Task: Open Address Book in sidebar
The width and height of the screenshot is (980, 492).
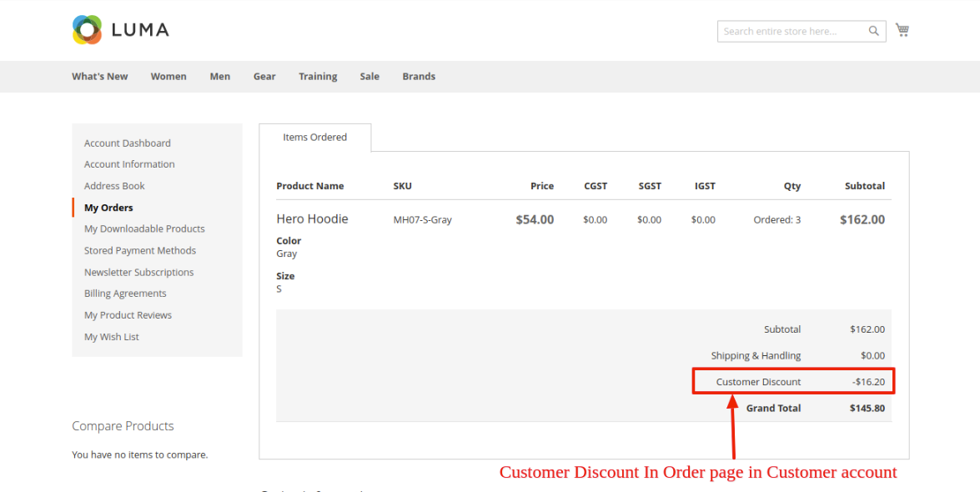Action: (x=114, y=186)
